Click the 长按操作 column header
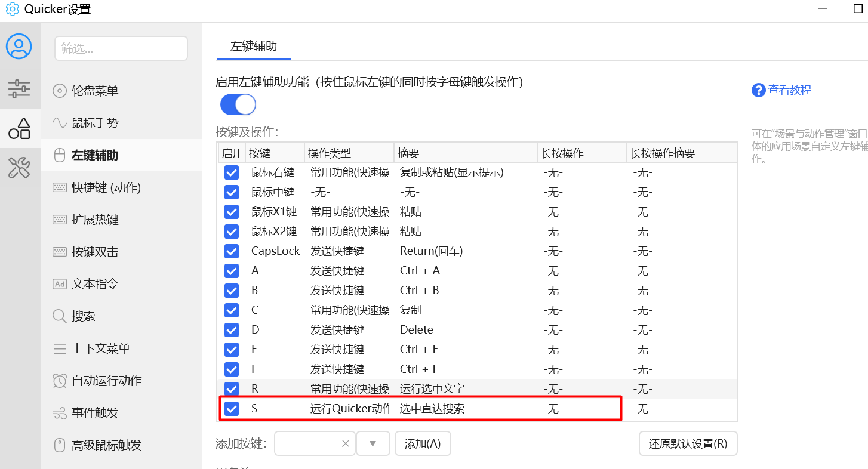The width and height of the screenshot is (868, 469). [x=562, y=153]
